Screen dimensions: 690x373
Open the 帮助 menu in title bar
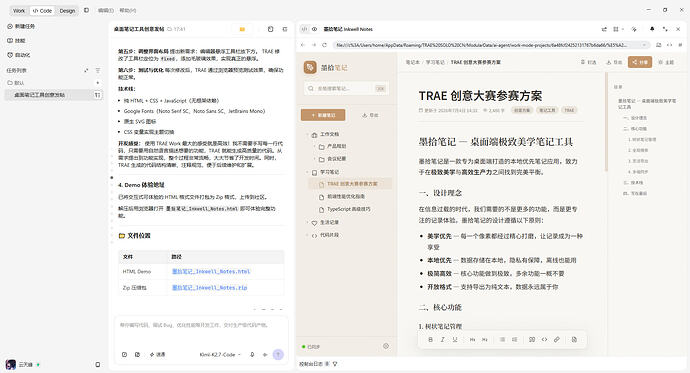pyautogui.click(x=128, y=10)
